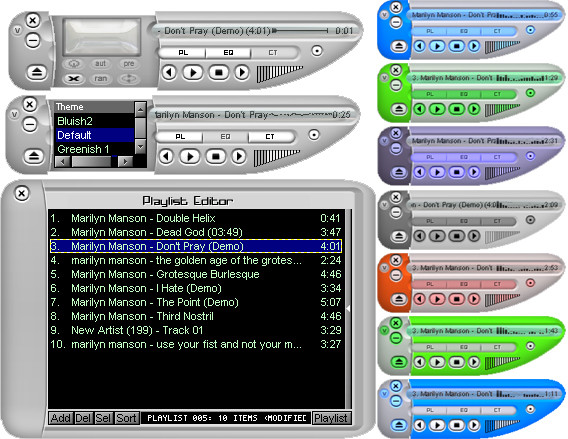This screenshot has height=439, width=568.
Task: Select 'New Artist (199) - Track 01' track
Action: pos(196,330)
